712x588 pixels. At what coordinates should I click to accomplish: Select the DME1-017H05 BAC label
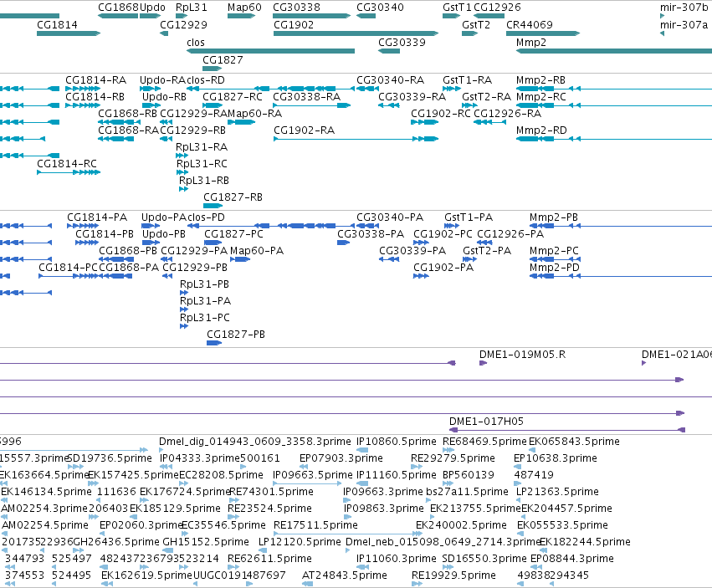point(486,422)
